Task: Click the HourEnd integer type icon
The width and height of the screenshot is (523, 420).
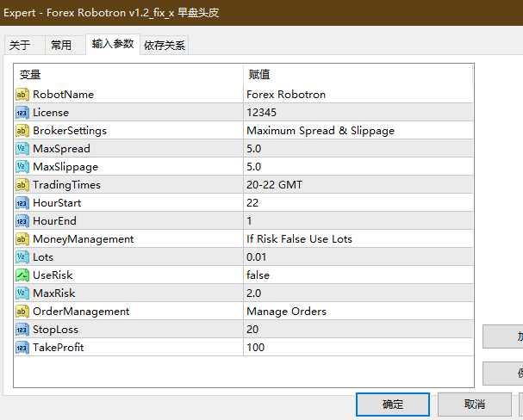Action: pos(22,221)
